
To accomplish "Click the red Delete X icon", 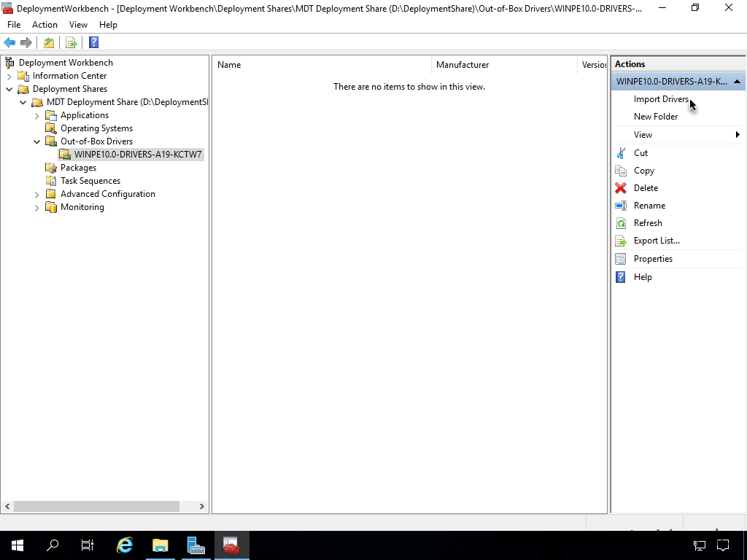I will coord(621,188).
